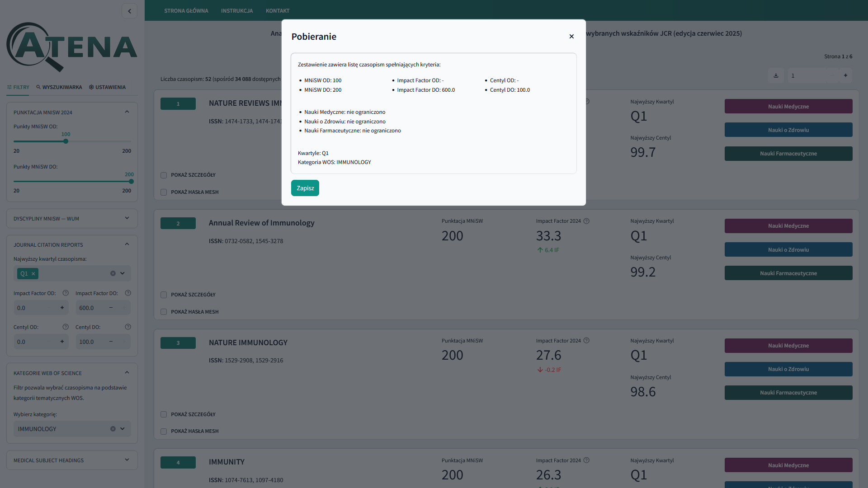Expand the MEDICAL SUBJECT HEADINGS panel

coord(127,460)
